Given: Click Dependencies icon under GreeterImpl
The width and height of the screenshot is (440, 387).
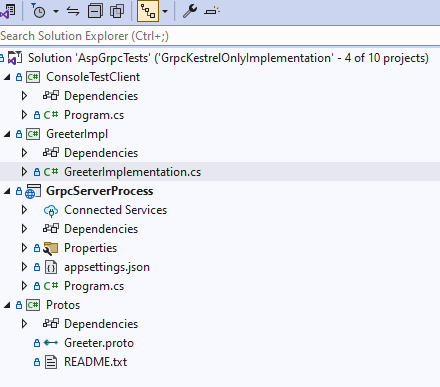Looking at the screenshot, I should click(51, 153).
